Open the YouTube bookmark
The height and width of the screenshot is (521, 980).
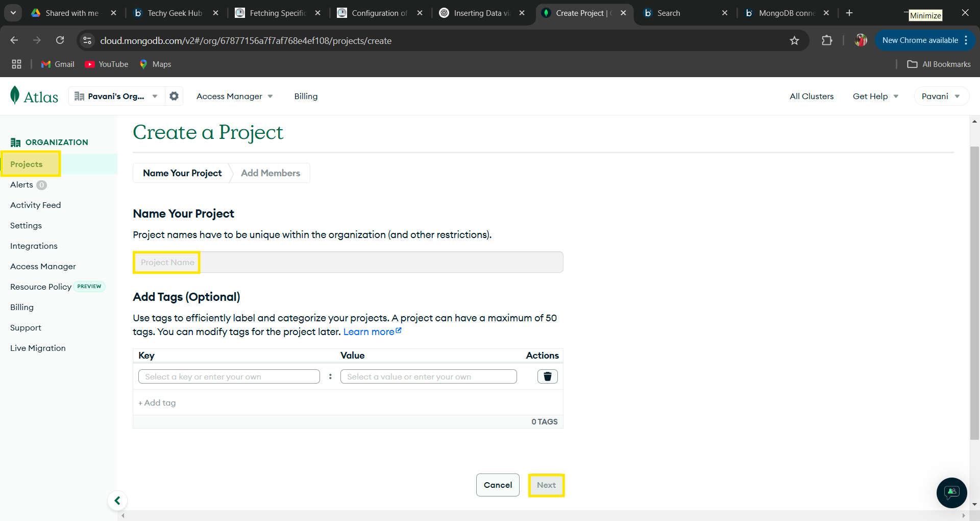pyautogui.click(x=107, y=64)
